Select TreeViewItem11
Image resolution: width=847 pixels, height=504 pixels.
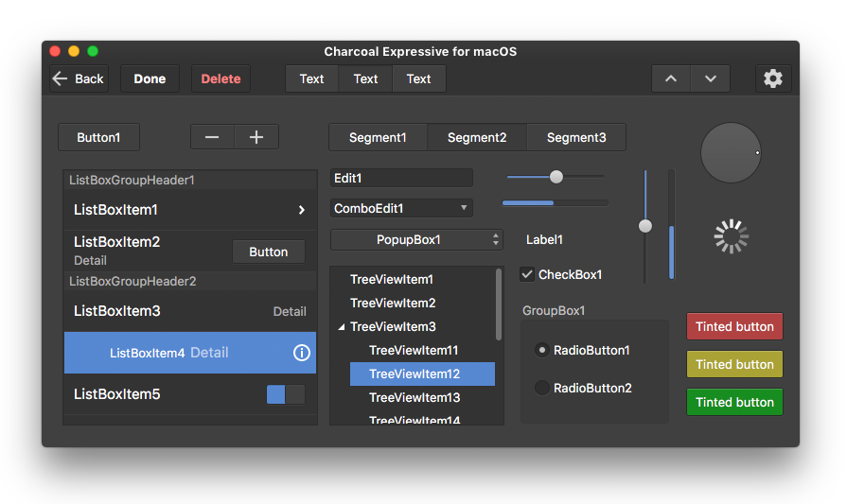414,351
